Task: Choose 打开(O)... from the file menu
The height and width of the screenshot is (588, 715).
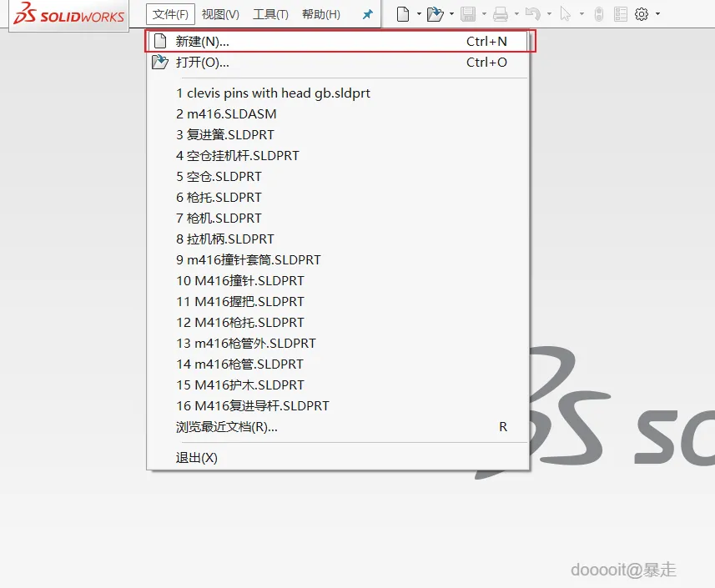Action: 338,63
